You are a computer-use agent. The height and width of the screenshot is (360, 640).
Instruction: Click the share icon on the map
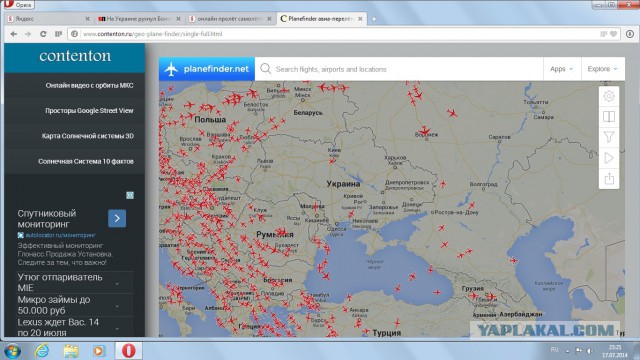coord(609,179)
